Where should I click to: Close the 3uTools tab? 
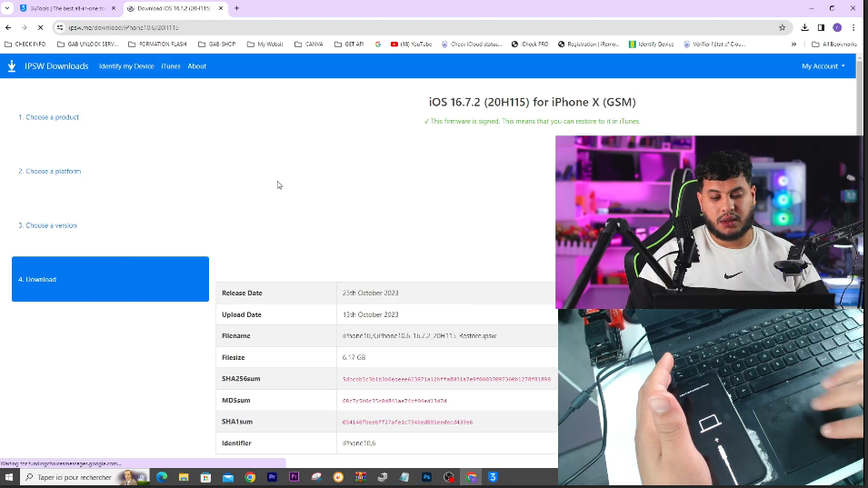tap(114, 8)
